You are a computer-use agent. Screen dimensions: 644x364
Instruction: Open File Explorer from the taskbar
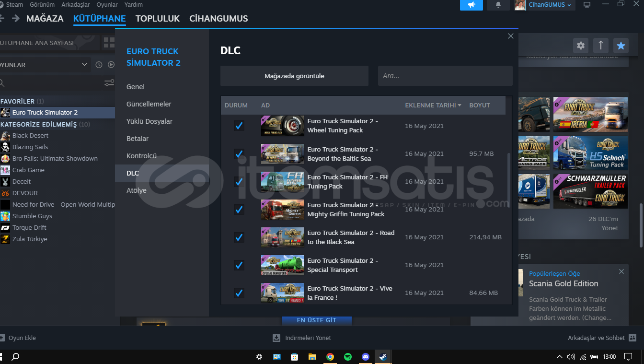(312, 357)
